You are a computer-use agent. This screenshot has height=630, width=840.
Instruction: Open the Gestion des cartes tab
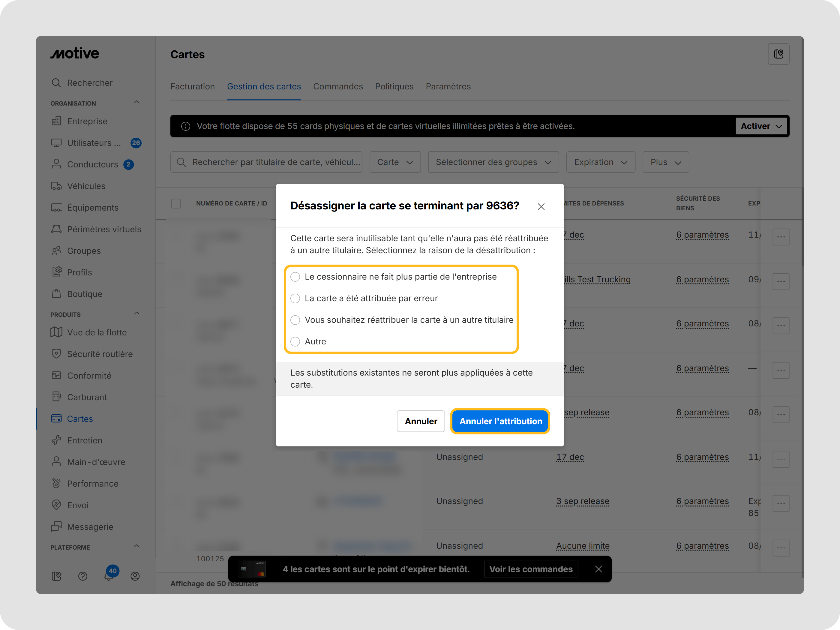[x=264, y=87]
